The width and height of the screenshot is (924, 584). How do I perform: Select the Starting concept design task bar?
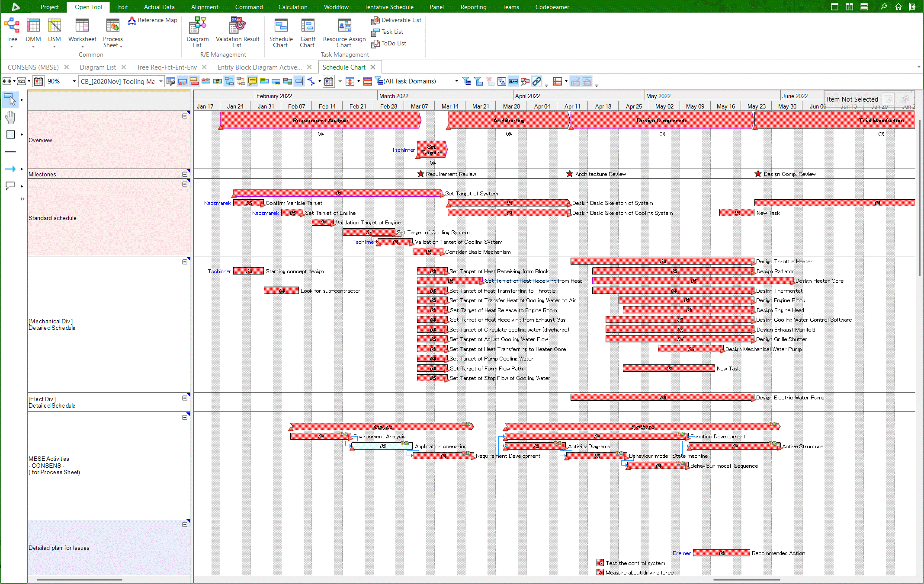[249, 271]
